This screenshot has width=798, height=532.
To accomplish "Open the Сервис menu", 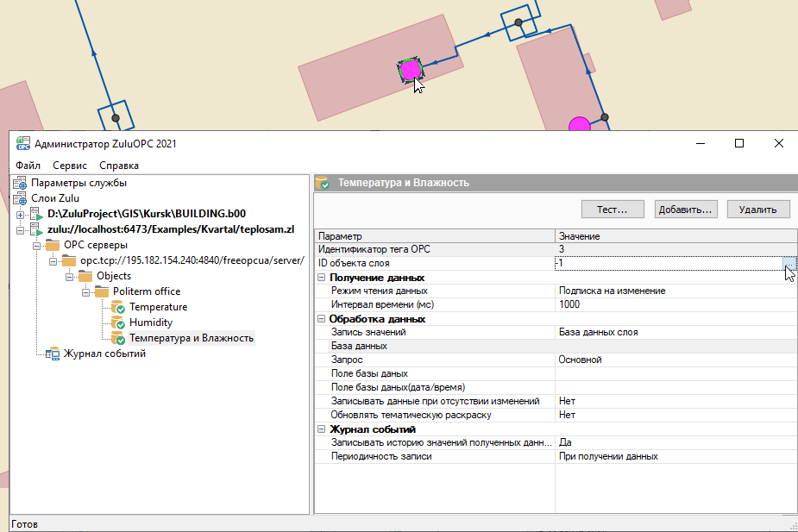I will [x=69, y=166].
